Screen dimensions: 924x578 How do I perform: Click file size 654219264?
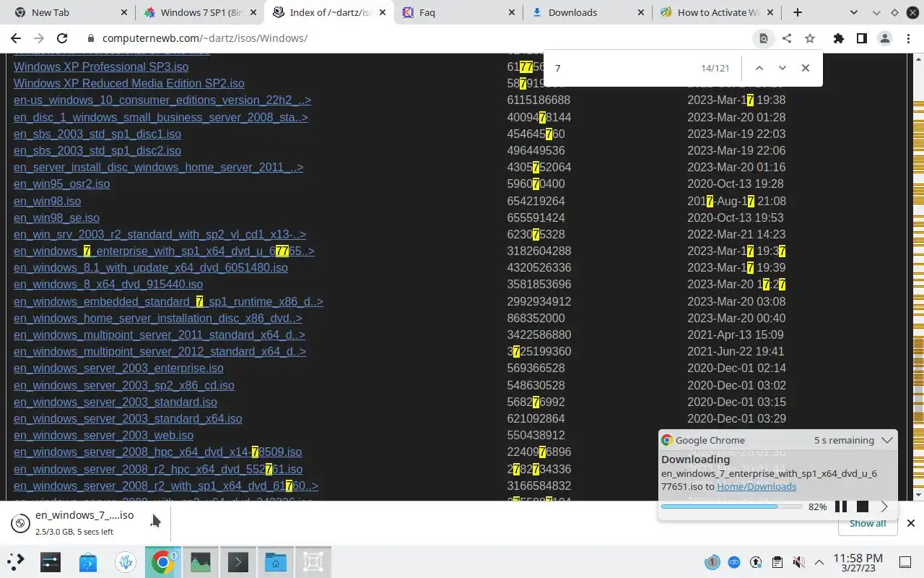click(x=536, y=201)
